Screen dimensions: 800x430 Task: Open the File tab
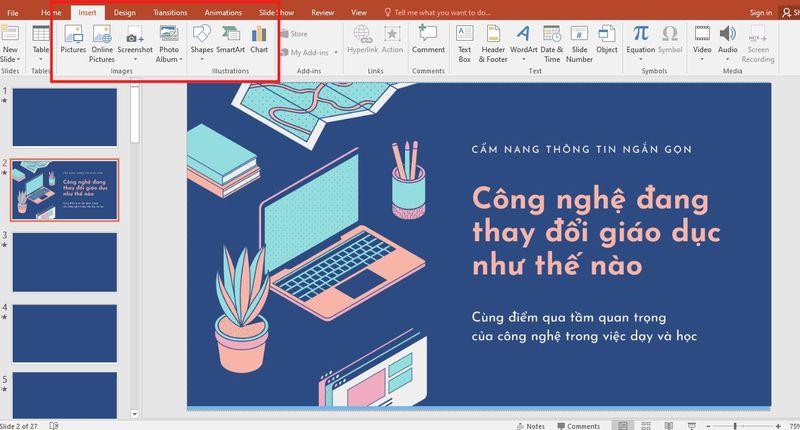click(13, 13)
